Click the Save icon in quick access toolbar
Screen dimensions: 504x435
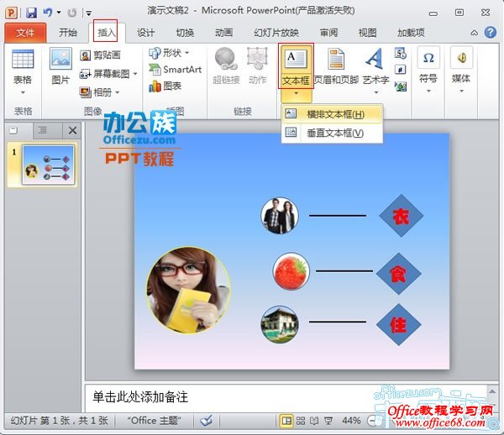tap(31, 13)
